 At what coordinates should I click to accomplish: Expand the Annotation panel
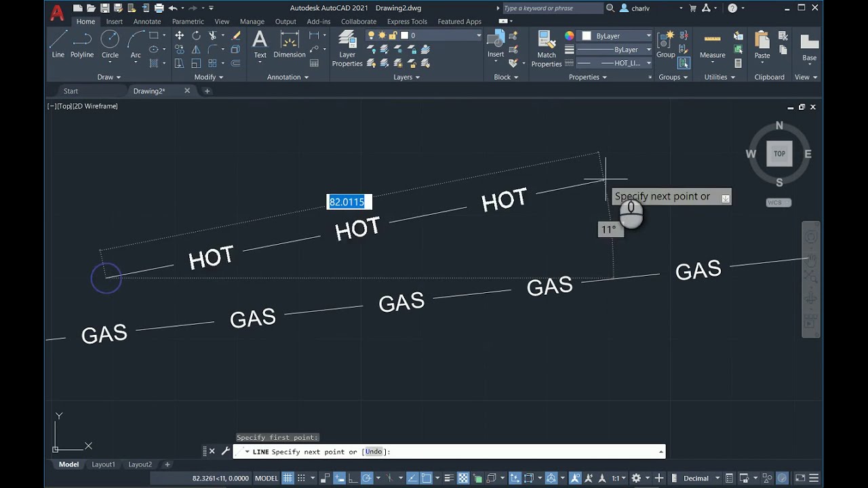click(288, 77)
